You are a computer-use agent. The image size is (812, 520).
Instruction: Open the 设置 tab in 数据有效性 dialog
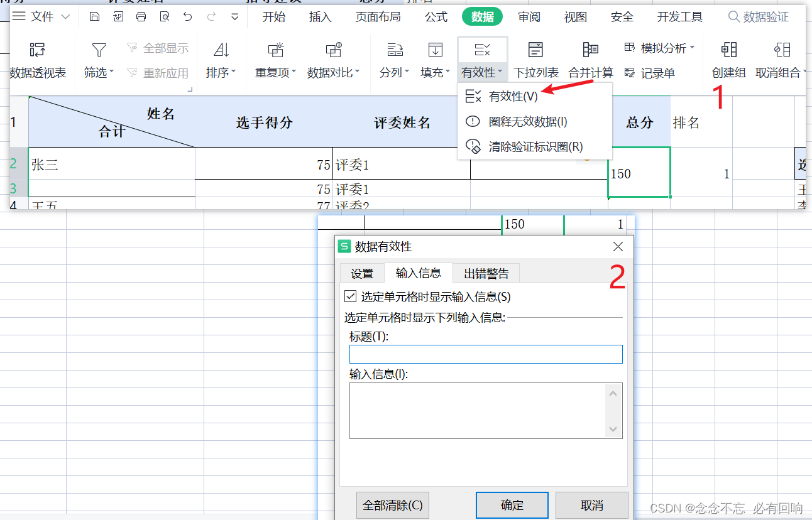pyautogui.click(x=362, y=274)
